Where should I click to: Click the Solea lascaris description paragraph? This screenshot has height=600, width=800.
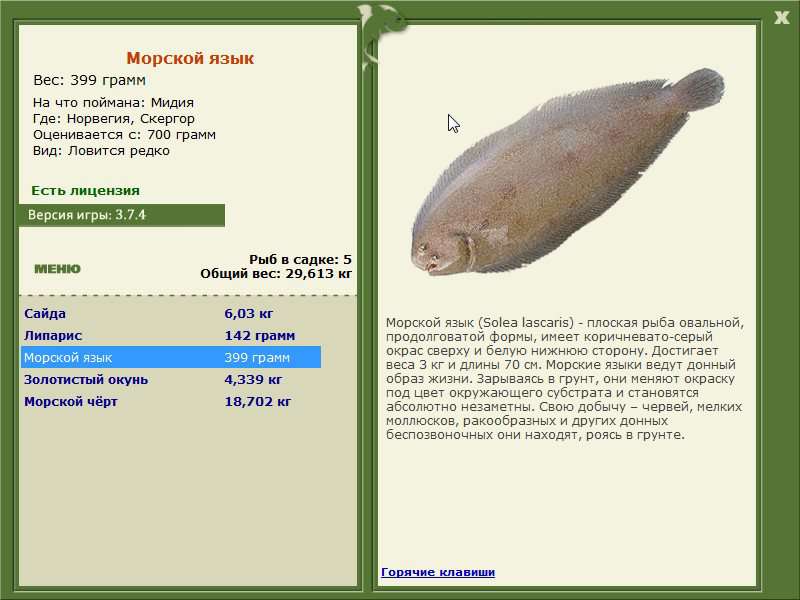pos(565,379)
